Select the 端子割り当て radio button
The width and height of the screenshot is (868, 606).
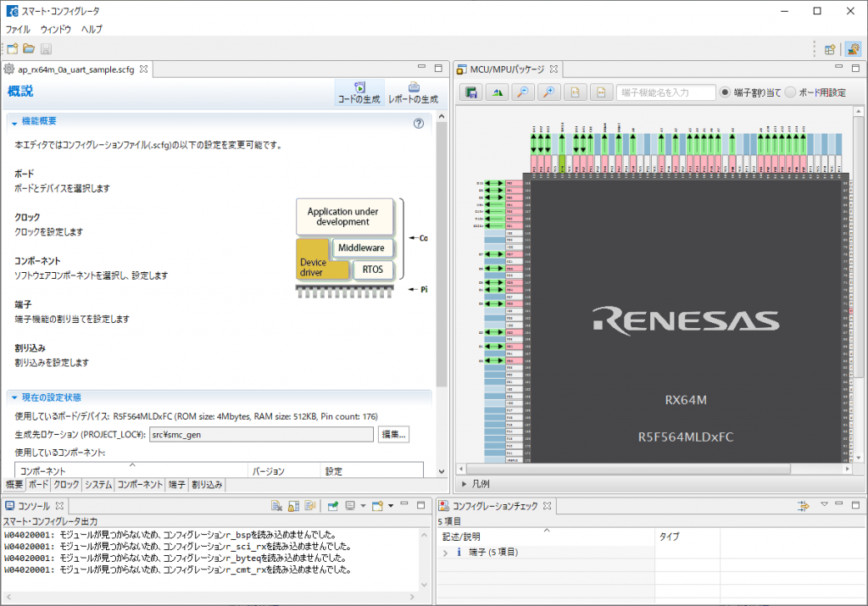coord(726,92)
